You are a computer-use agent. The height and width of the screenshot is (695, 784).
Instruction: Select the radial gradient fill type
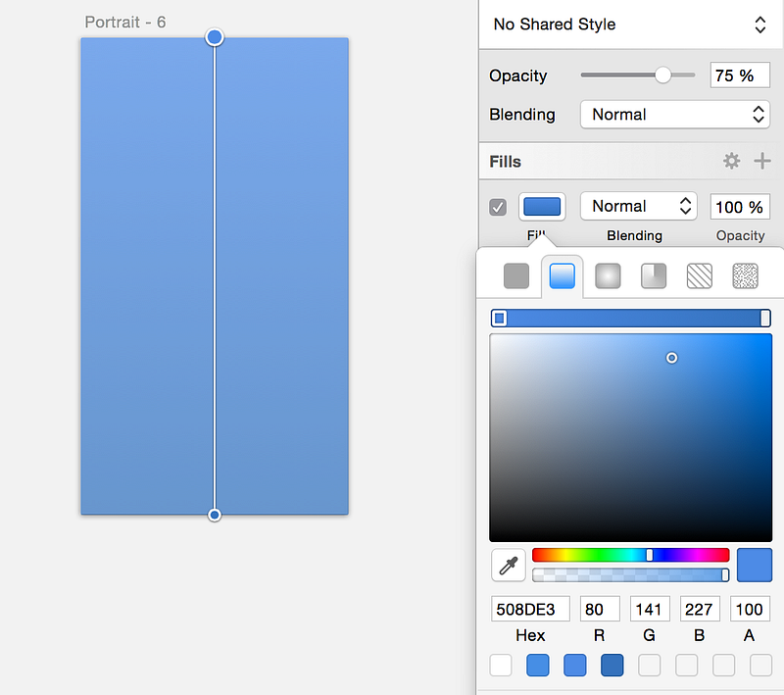coord(608,276)
